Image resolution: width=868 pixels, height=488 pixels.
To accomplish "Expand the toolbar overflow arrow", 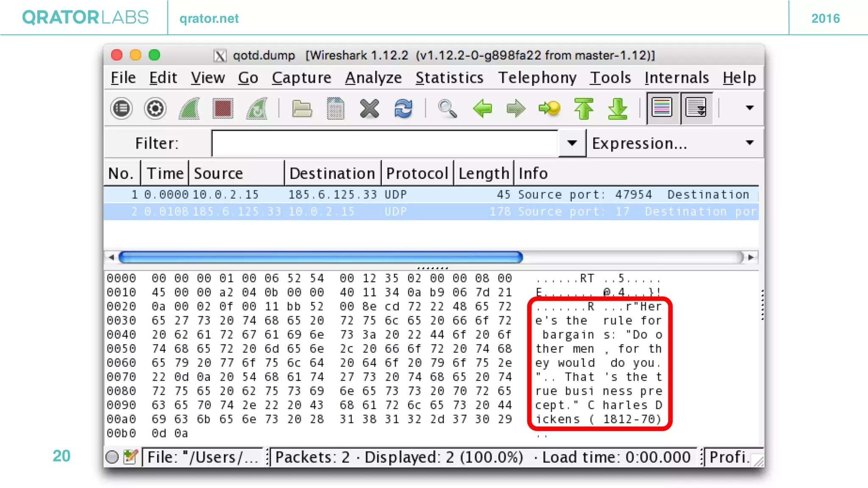I will coord(749,108).
